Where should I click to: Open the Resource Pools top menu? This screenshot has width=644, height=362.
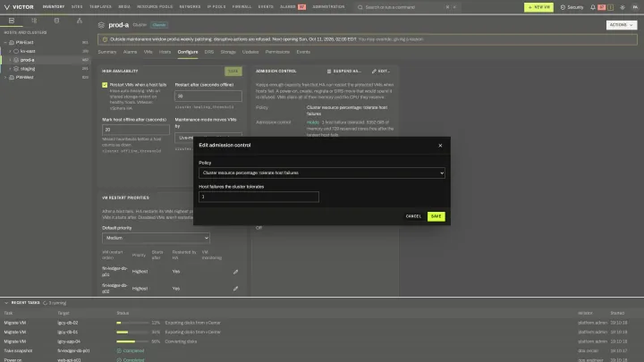pyautogui.click(x=155, y=7)
